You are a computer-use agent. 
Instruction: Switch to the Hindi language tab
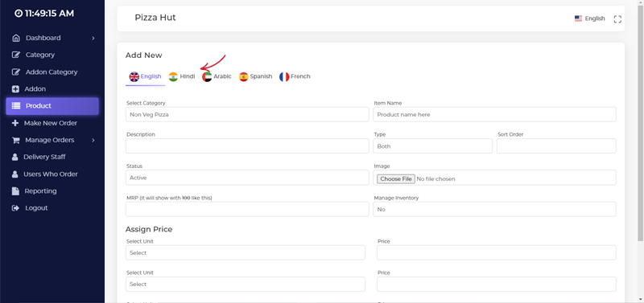pos(182,76)
